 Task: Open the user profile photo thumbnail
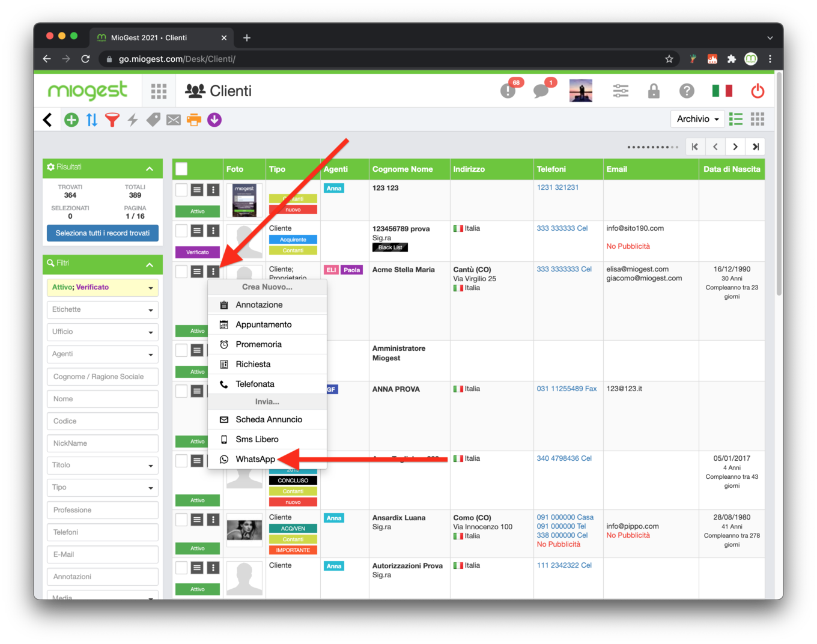581,91
